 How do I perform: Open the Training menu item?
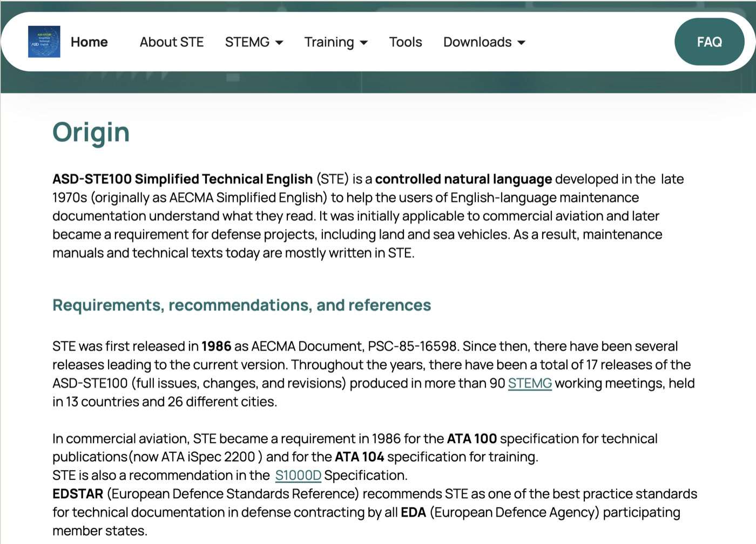tap(329, 42)
